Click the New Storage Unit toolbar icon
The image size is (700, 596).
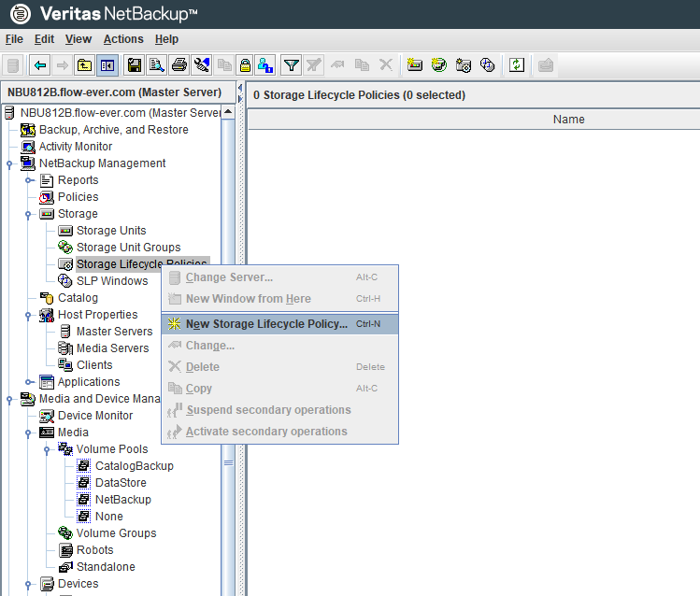point(415,65)
